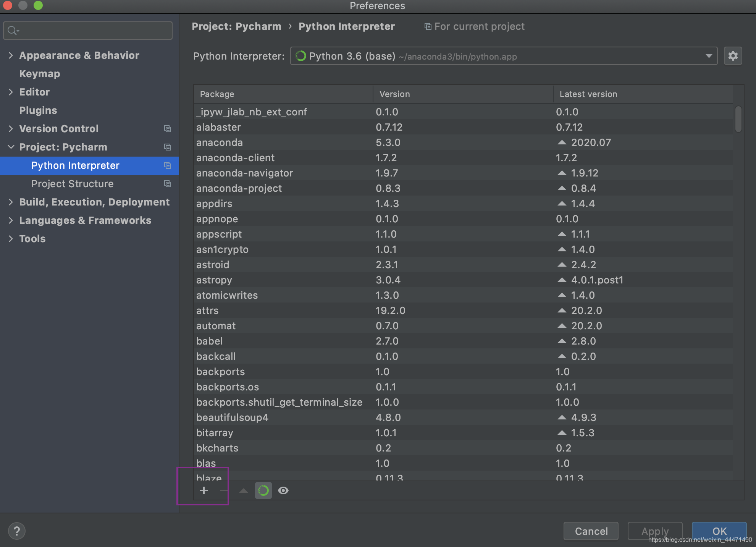
Task: Click upgrade arrow beside appdirs 1.4.4
Action: (x=562, y=204)
